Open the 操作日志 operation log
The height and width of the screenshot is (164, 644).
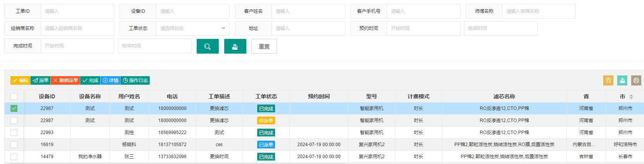click(135, 80)
